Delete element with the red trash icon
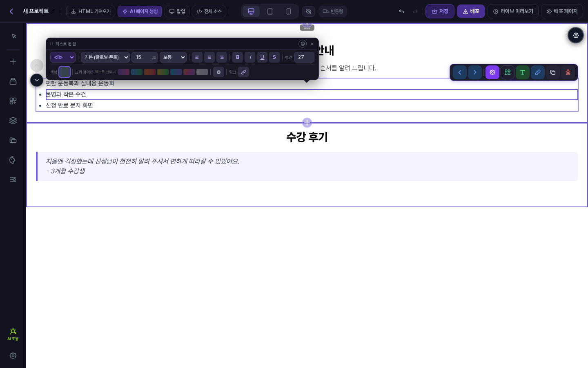 pos(568,72)
